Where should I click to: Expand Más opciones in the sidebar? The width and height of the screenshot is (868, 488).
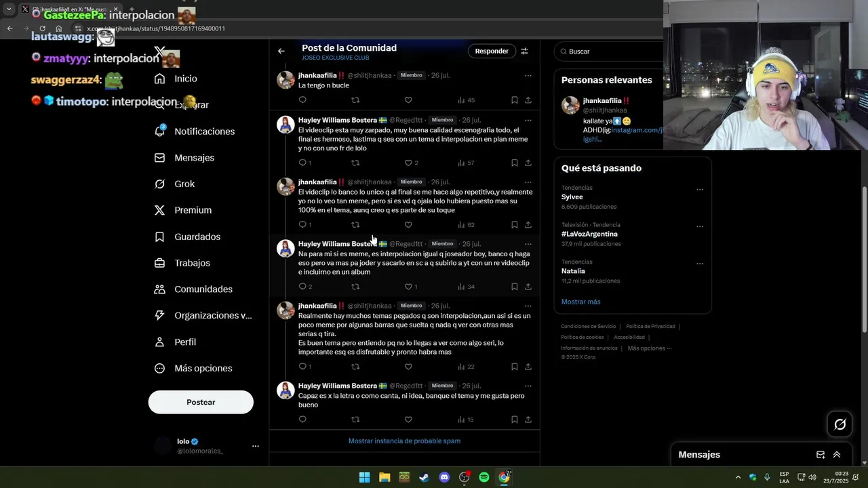click(x=193, y=368)
